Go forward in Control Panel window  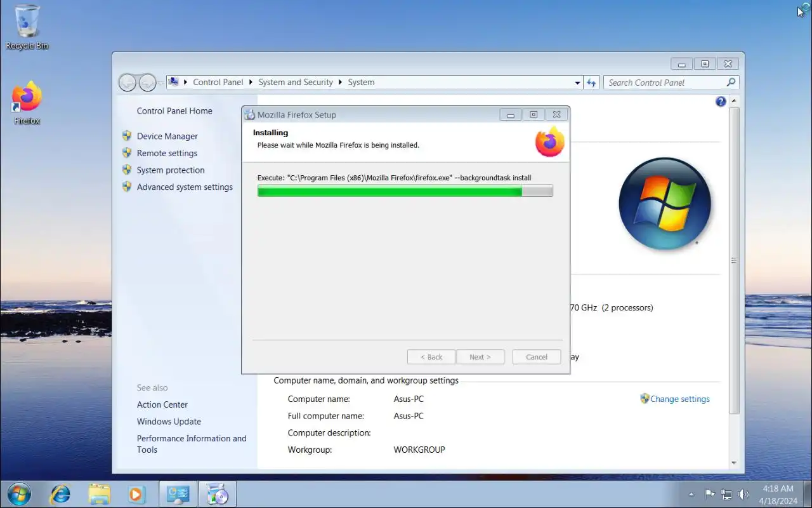147,83
